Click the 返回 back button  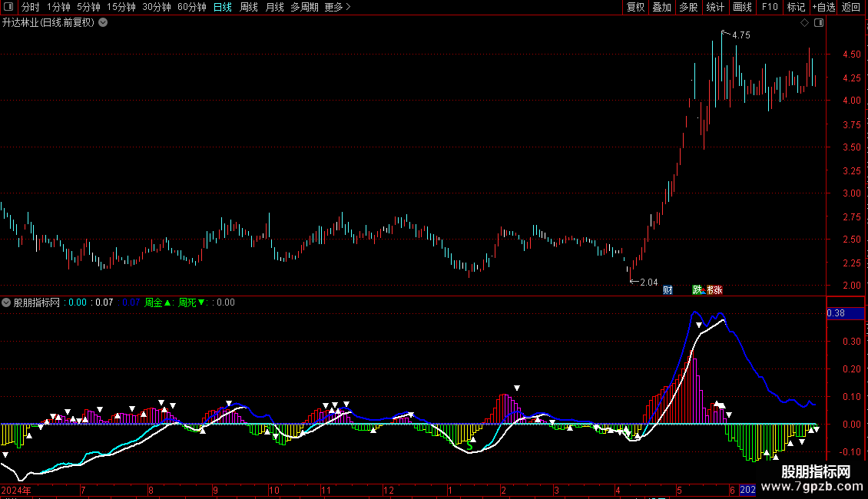tap(851, 7)
